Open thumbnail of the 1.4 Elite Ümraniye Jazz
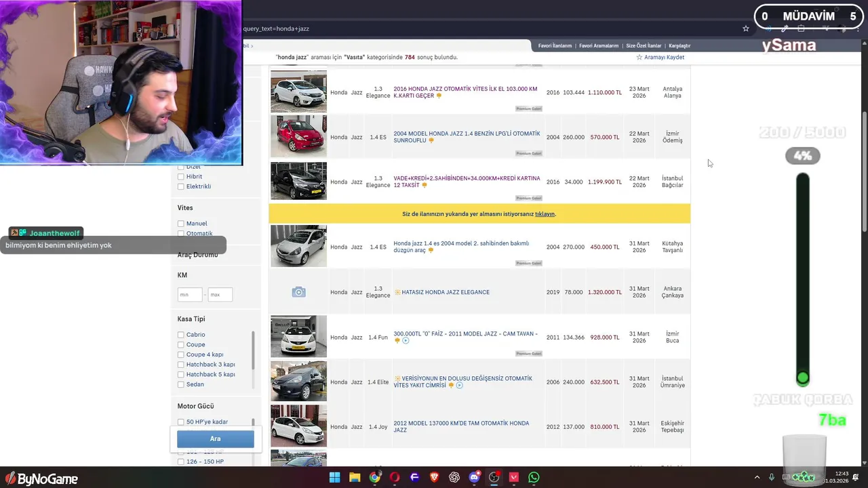The width and height of the screenshot is (868, 488). 298,381
